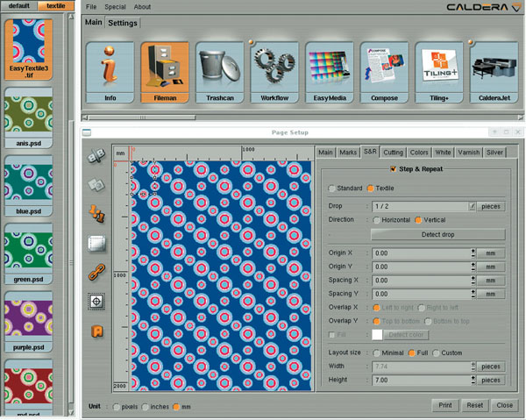Switch to the White tab
Screen dimensions: 526x420
pyautogui.click(x=443, y=153)
